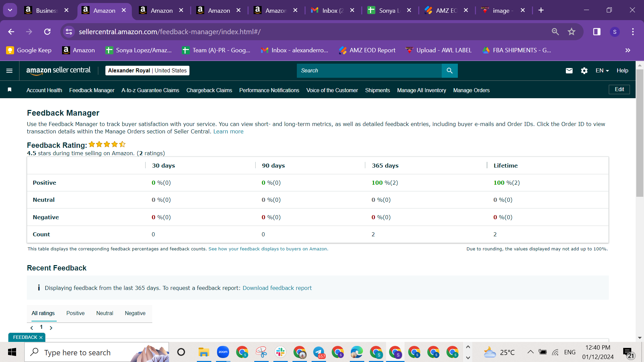Click the Seller Central Search input field
The width and height of the screenshot is (644, 362).
[x=369, y=71]
